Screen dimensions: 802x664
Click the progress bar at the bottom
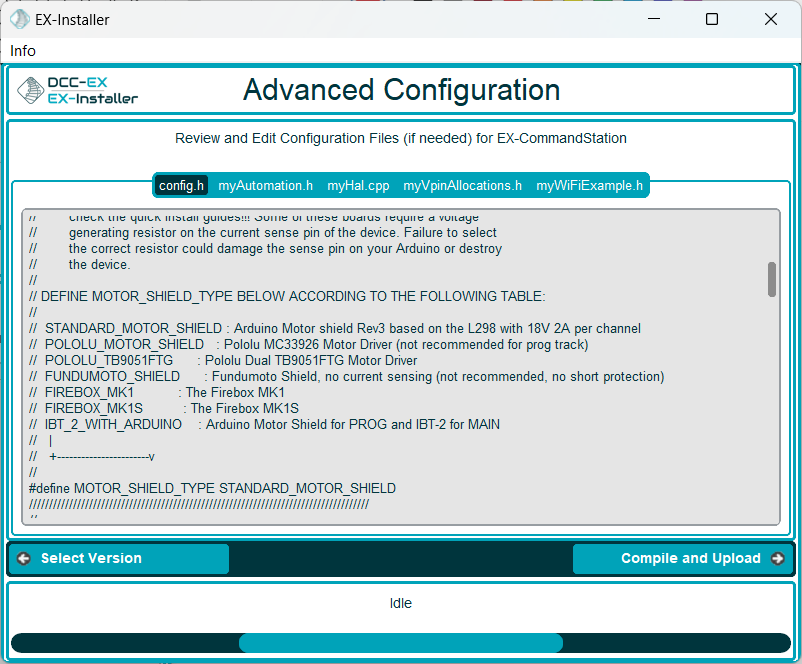click(x=400, y=643)
